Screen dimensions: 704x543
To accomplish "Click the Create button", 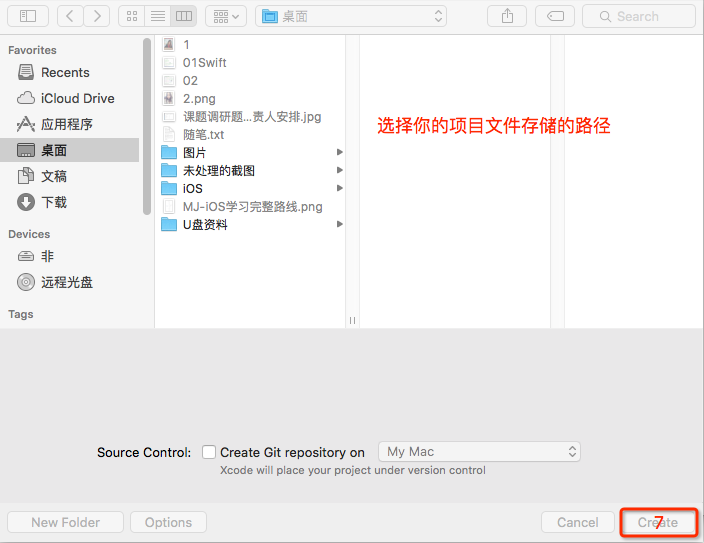I will point(658,522).
